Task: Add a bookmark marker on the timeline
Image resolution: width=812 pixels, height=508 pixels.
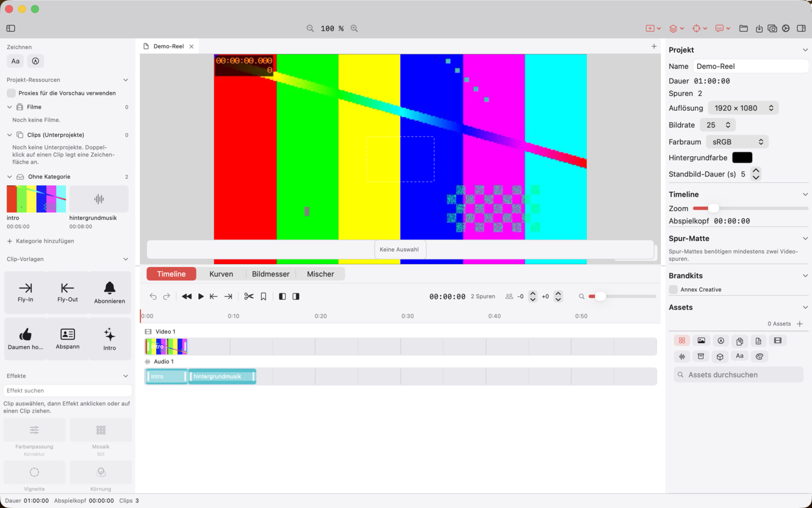Action: coord(263,296)
